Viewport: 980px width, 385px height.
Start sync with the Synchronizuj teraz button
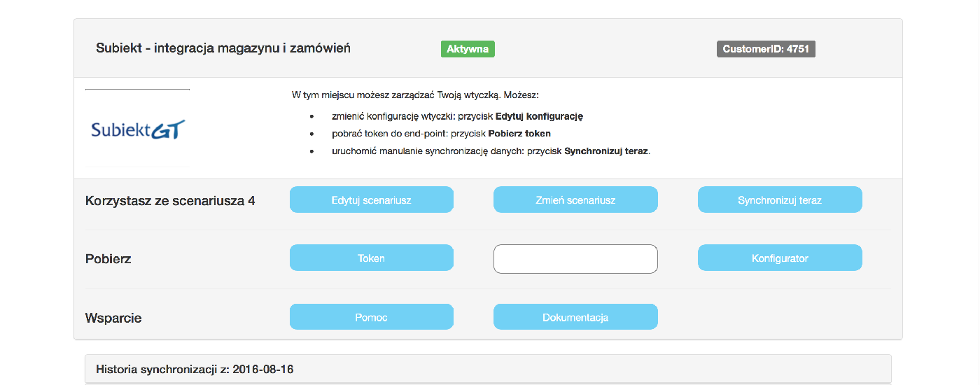780,199
